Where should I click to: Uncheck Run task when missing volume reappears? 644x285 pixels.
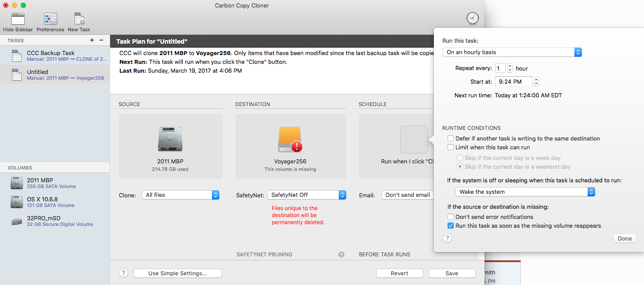[451, 226]
